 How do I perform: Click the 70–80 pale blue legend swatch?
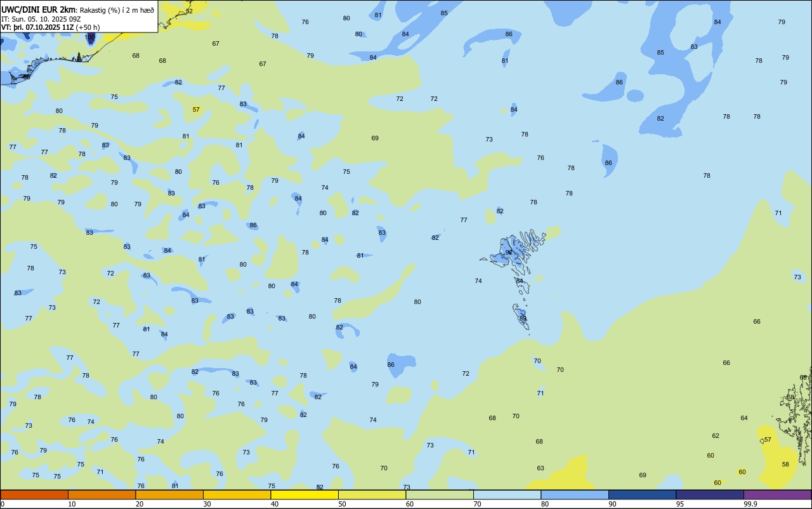tap(507, 494)
